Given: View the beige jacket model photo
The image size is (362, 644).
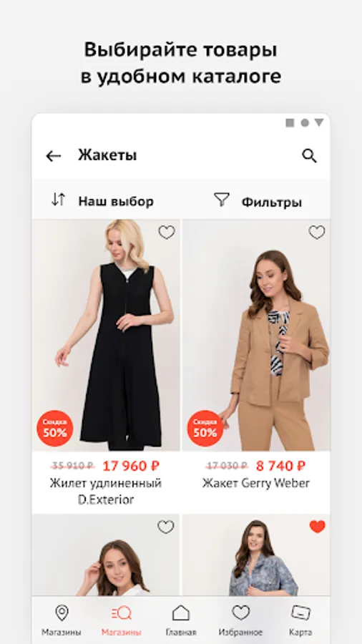Looking at the screenshot, I should (x=256, y=335).
